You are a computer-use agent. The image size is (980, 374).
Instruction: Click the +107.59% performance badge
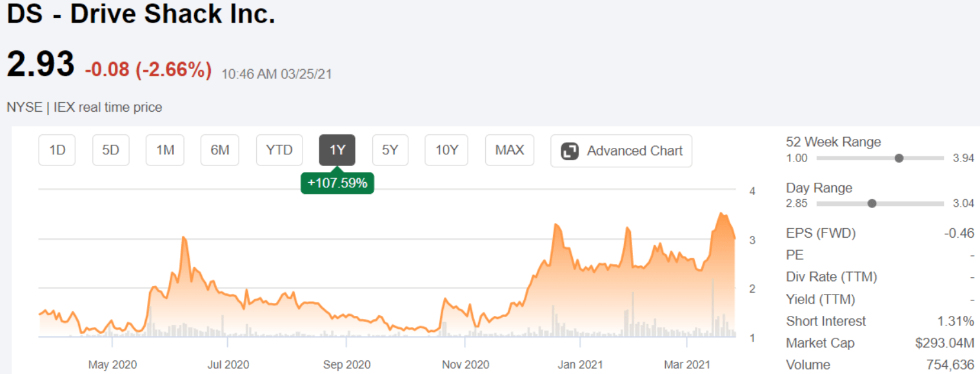coord(337,183)
